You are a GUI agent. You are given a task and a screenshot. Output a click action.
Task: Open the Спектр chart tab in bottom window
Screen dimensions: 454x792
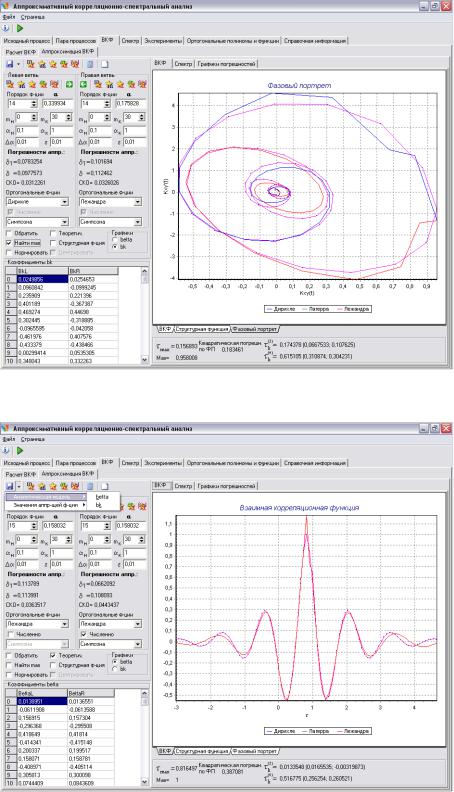point(183,486)
